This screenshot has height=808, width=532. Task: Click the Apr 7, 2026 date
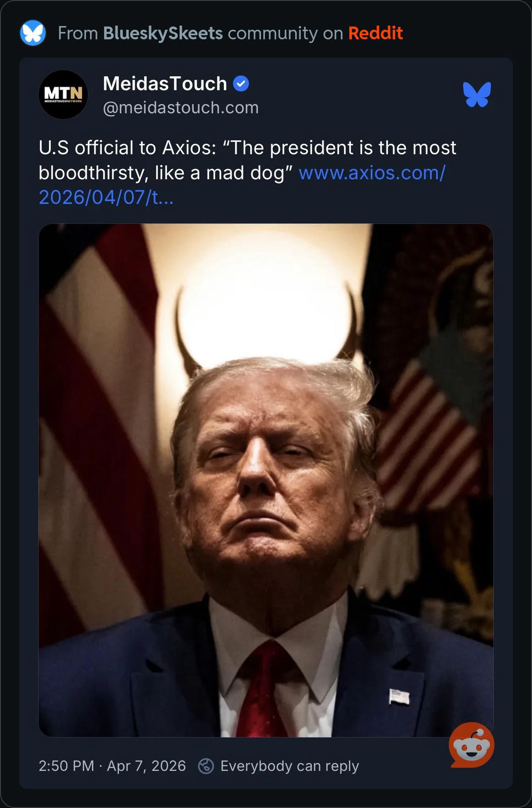pos(146,766)
